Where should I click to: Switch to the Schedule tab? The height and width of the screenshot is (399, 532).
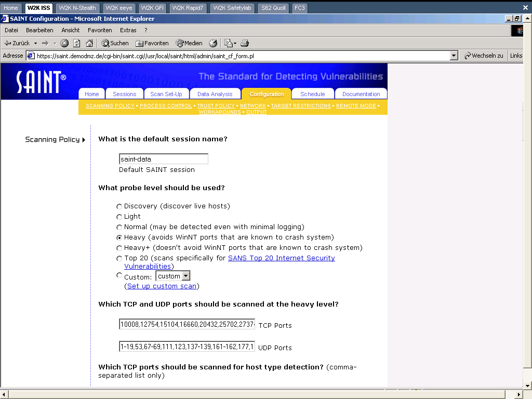(x=312, y=94)
